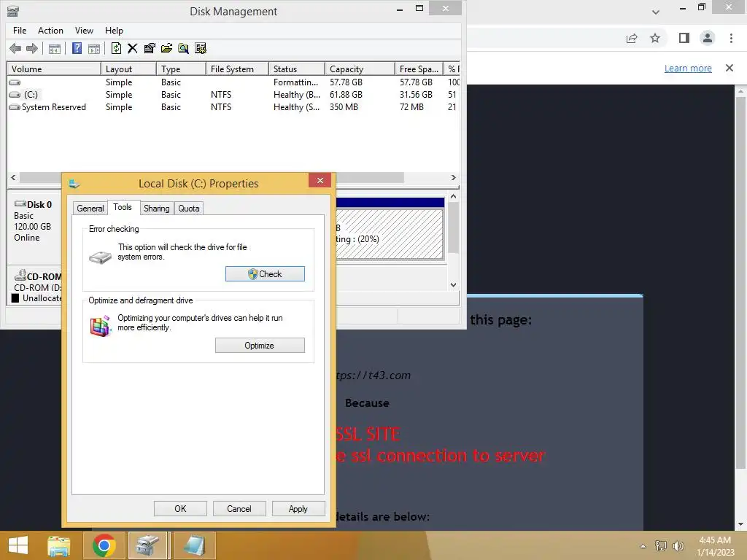Click the Disk 0 label

[39, 205]
